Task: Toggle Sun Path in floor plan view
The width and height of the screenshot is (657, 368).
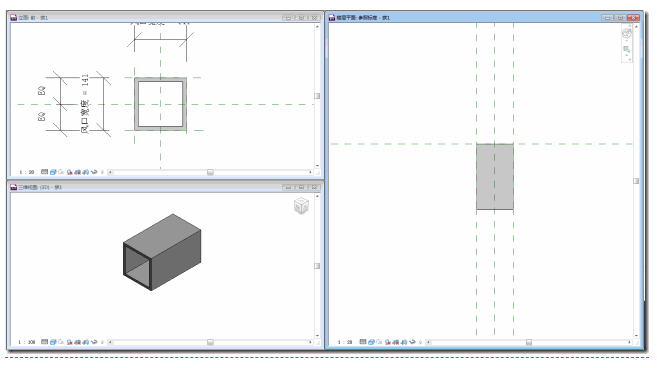Action: tap(379, 342)
